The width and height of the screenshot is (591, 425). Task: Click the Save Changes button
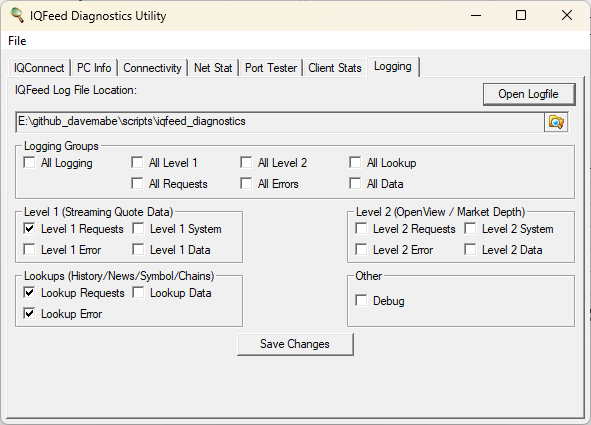pyautogui.click(x=295, y=344)
